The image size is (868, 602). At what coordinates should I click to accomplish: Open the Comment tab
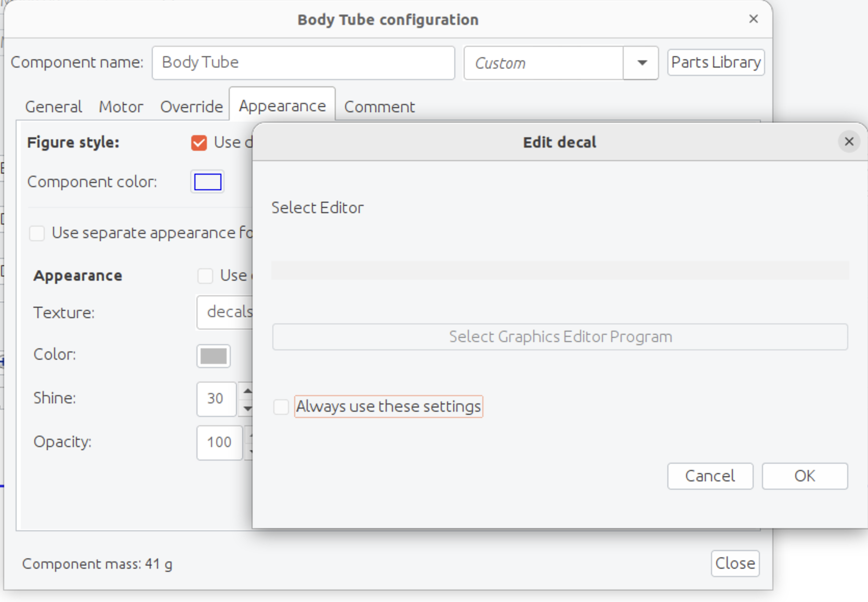point(379,107)
